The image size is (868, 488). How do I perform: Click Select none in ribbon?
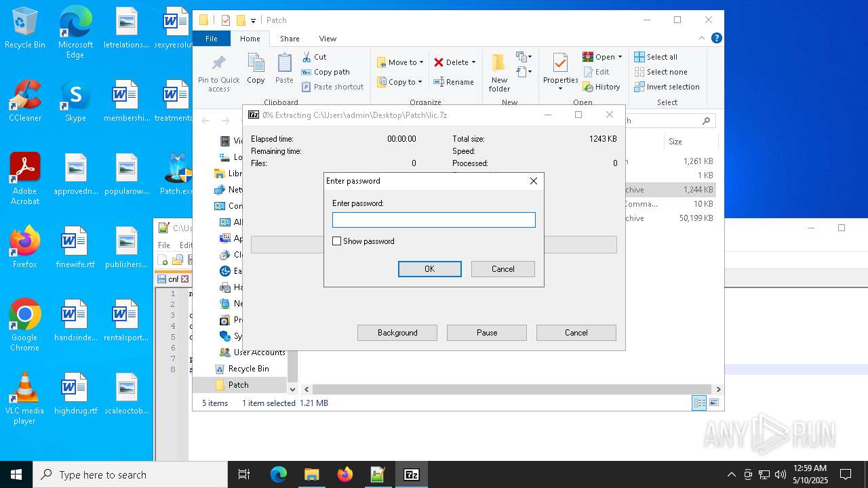pyautogui.click(x=660, y=72)
